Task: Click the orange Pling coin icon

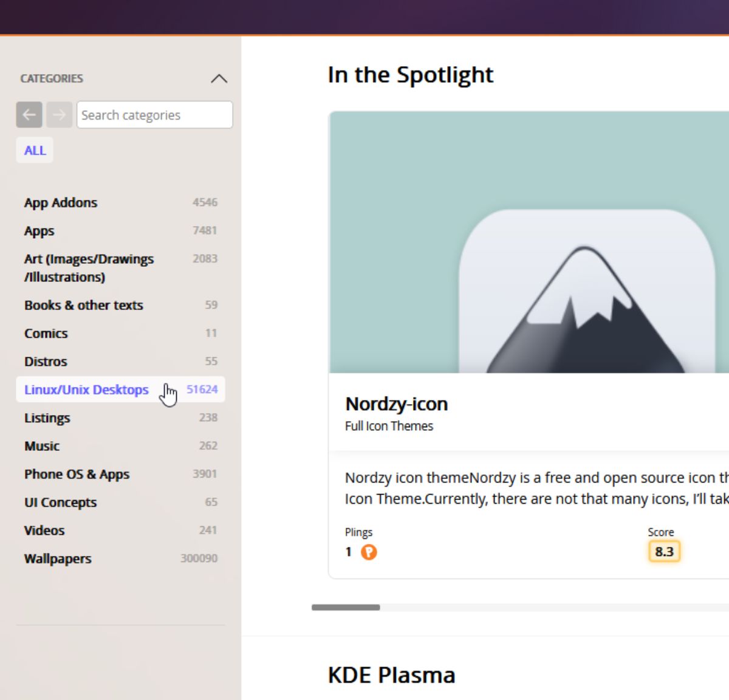Action: 369,552
